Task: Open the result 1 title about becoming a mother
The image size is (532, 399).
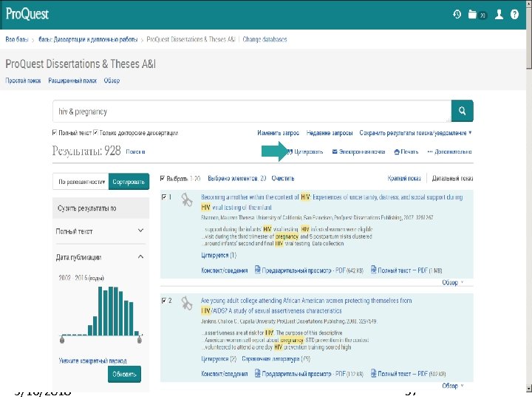Action: pos(332,202)
